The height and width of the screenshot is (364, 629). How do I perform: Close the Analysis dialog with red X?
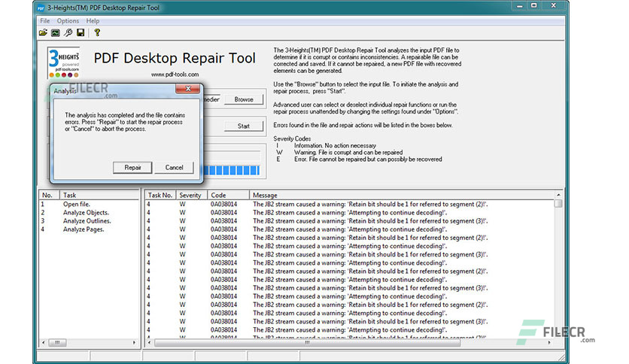pos(188,89)
